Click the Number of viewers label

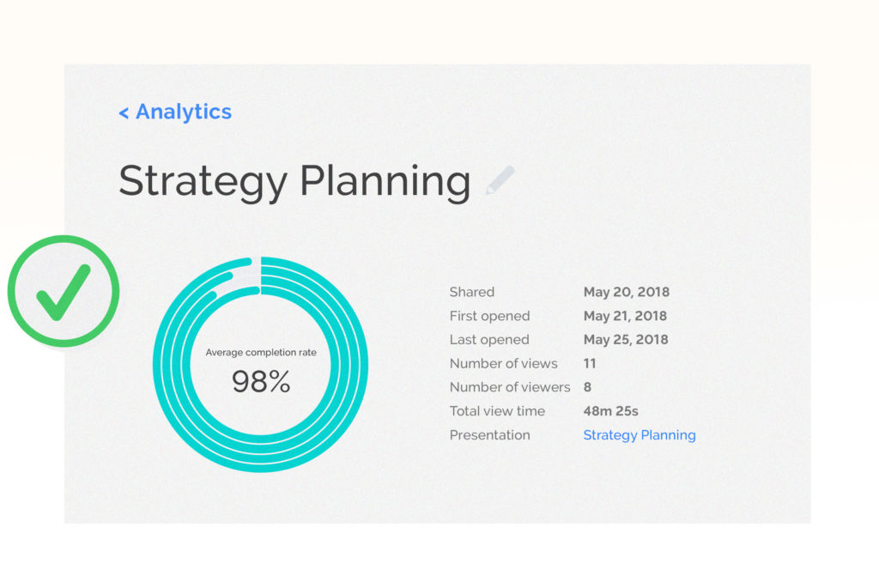pyautogui.click(x=510, y=387)
